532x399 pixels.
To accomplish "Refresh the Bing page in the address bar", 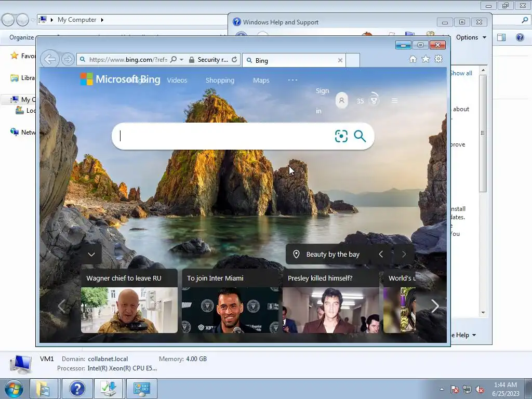I will [234, 60].
